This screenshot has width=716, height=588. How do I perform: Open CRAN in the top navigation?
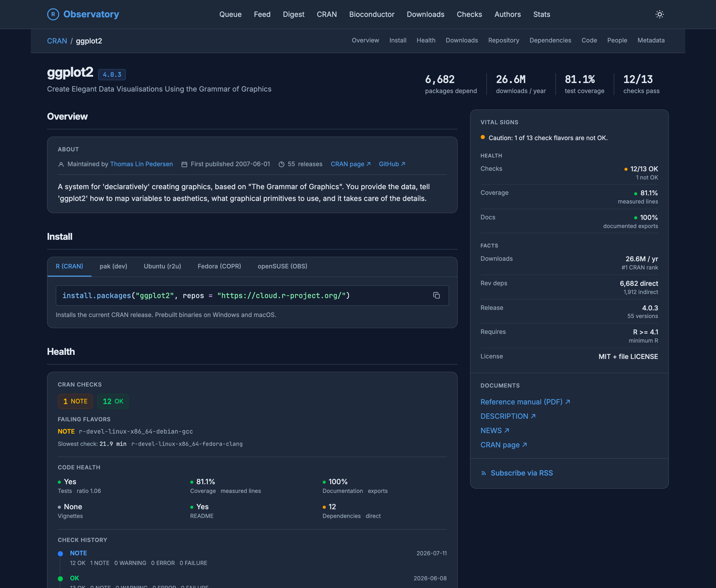point(327,14)
